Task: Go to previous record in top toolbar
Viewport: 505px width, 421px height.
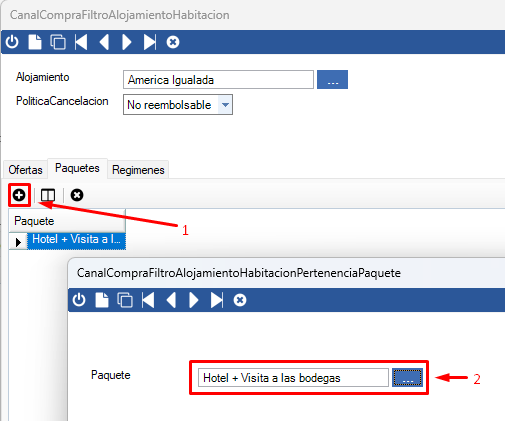Action: 104,42
